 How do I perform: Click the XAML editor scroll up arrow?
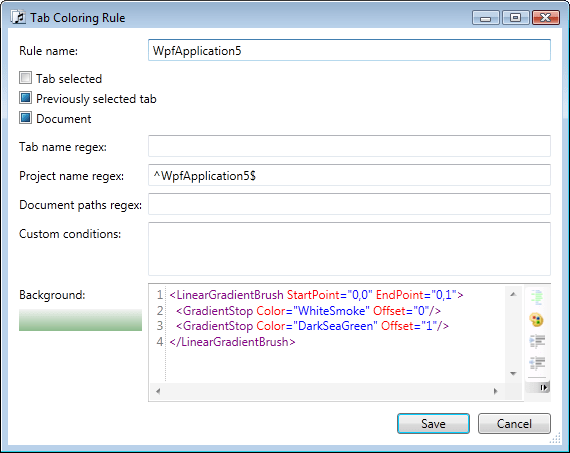coord(513,294)
